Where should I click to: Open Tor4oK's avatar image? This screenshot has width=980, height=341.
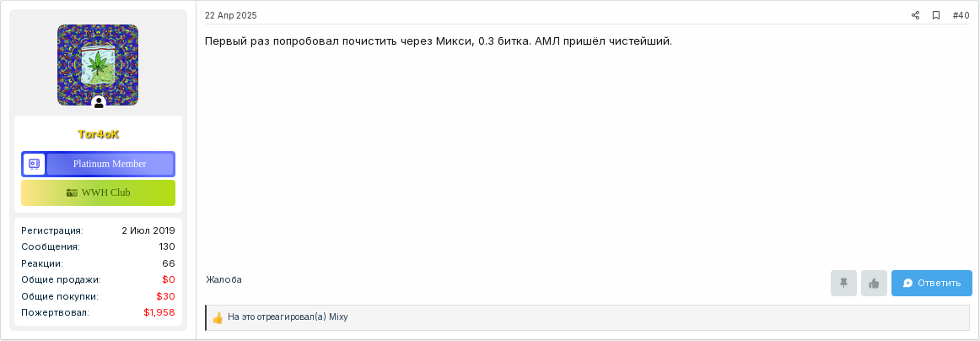click(x=98, y=65)
